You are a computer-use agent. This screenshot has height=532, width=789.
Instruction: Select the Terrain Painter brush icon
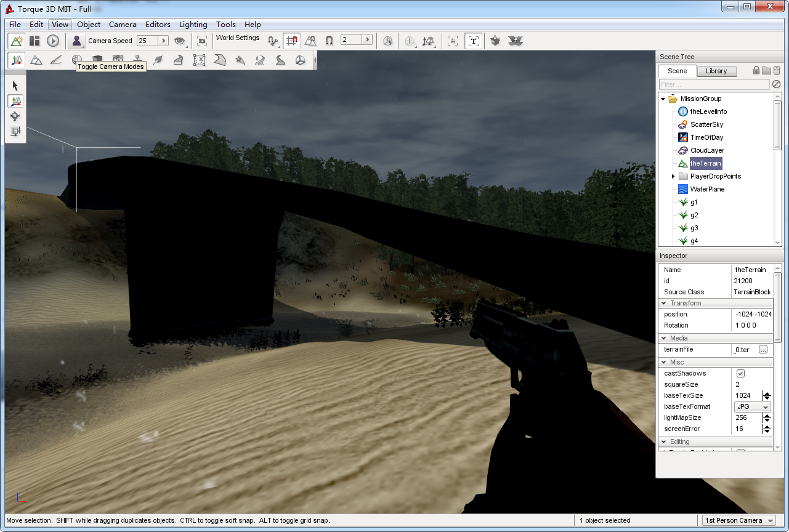point(56,60)
